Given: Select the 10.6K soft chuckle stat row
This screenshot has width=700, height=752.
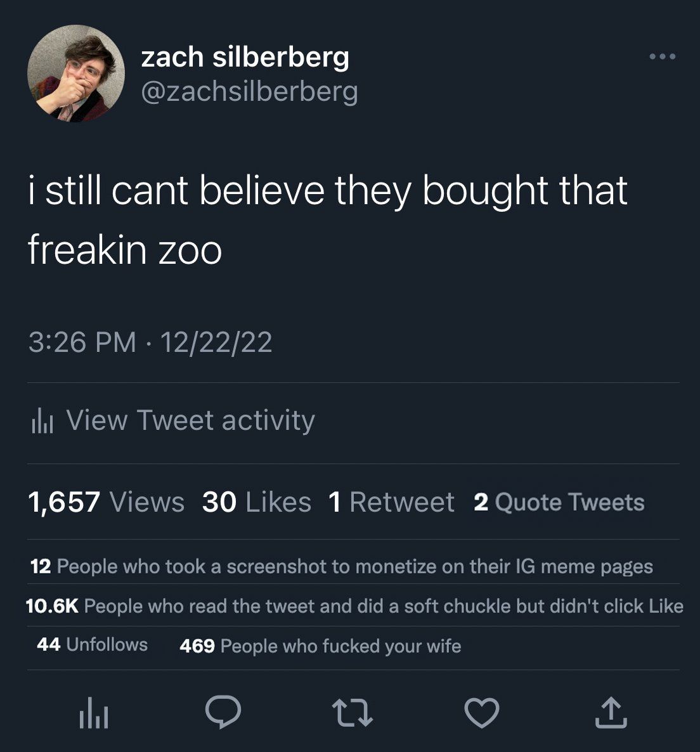Looking at the screenshot, I should (354, 606).
